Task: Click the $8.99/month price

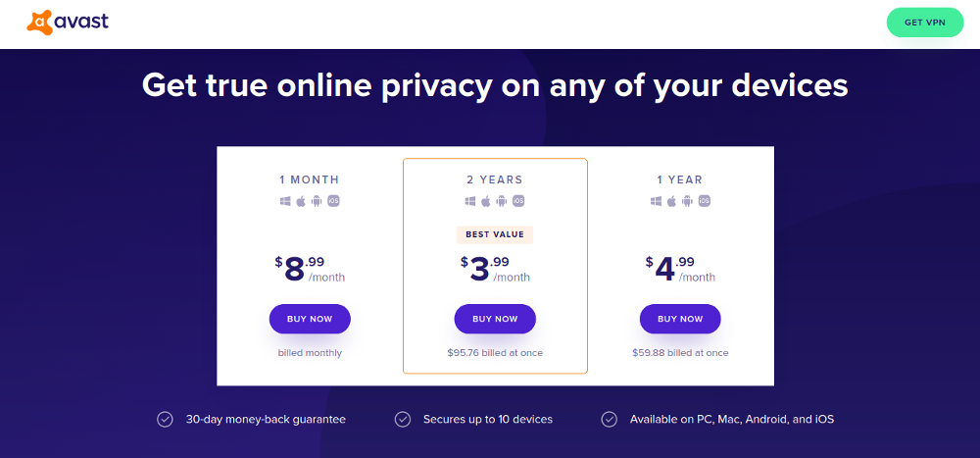Action: coord(310,269)
